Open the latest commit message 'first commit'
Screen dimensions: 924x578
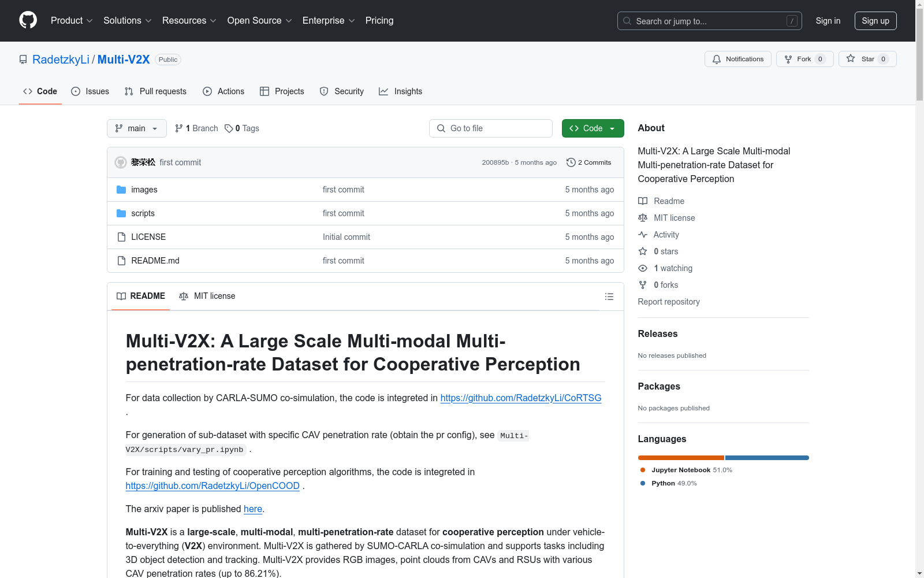(180, 162)
